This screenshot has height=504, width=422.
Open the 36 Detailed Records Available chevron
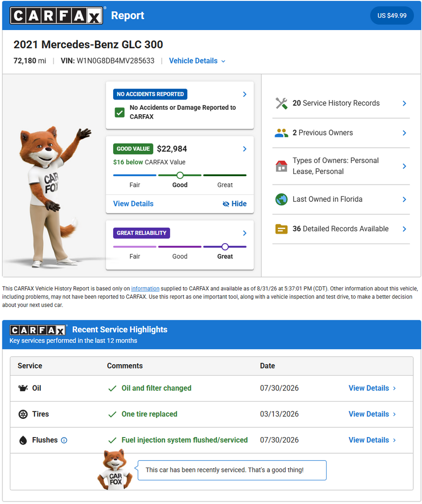(x=405, y=229)
